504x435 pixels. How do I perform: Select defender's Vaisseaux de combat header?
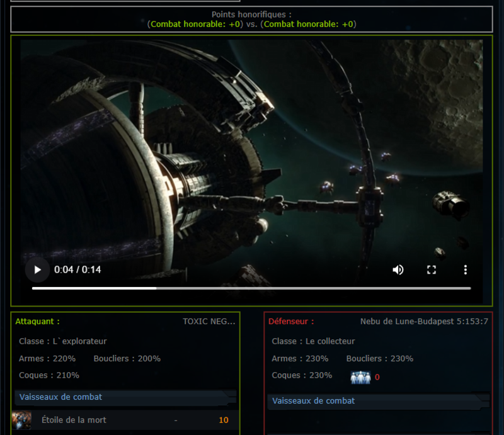click(379, 401)
